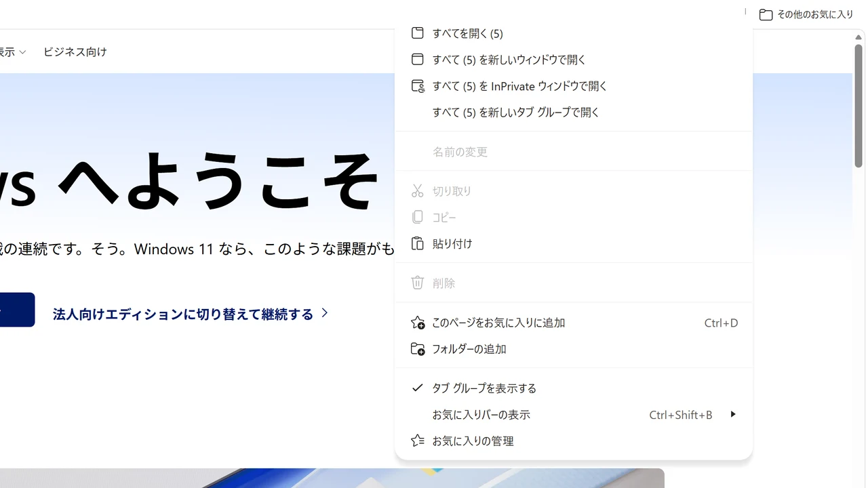Screen dimensions: 868x488
Task: Click the dark blue button left of the link
Action: pos(17,310)
